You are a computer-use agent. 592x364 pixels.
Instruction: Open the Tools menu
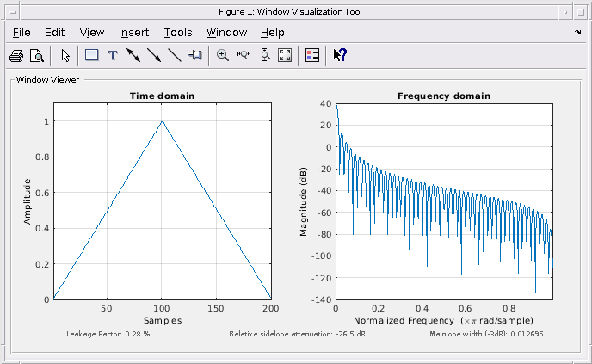pyautogui.click(x=178, y=33)
